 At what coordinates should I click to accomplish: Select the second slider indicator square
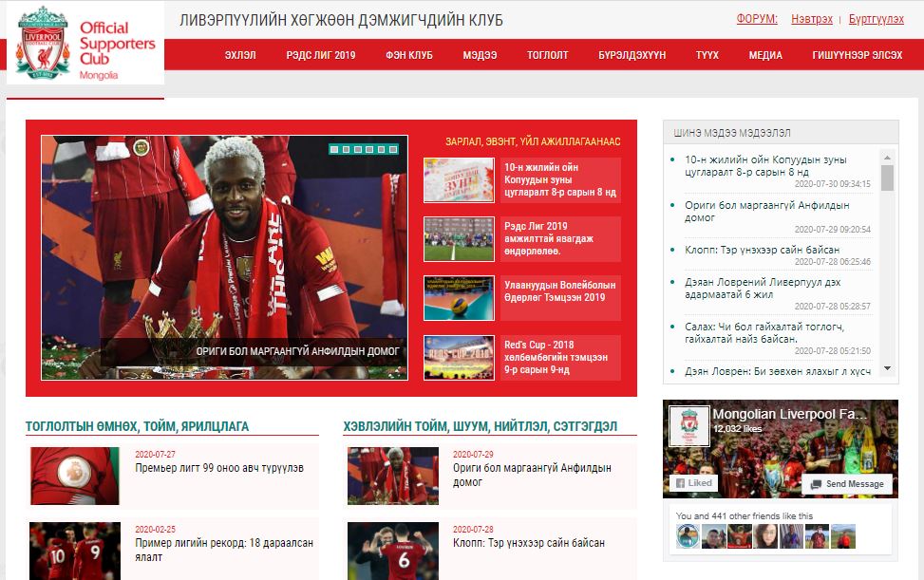(x=346, y=150)
